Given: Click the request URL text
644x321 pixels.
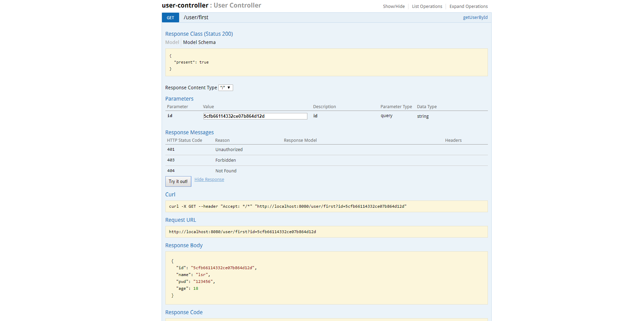Looking at the screenshot, I should (242, 232).
